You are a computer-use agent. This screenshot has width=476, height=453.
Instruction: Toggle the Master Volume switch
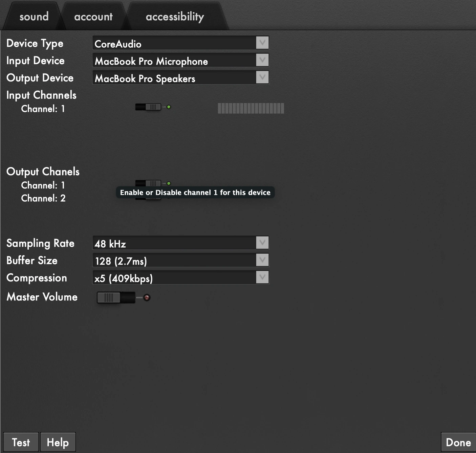tap(123, 298)
